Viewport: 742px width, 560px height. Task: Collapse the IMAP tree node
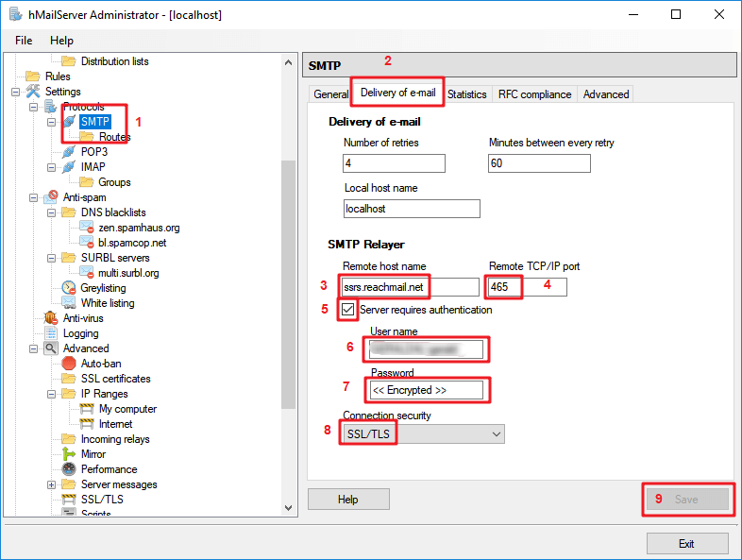(52, 167)
